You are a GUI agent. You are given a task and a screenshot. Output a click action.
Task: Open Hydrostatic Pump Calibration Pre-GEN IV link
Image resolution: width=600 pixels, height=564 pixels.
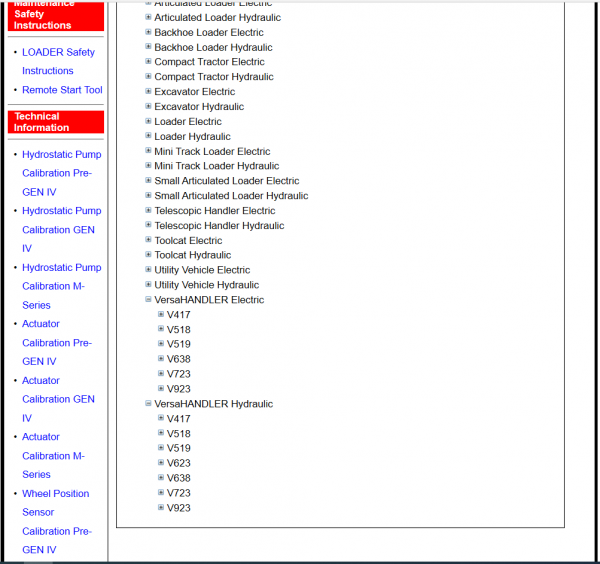click(x=61, y=173)
